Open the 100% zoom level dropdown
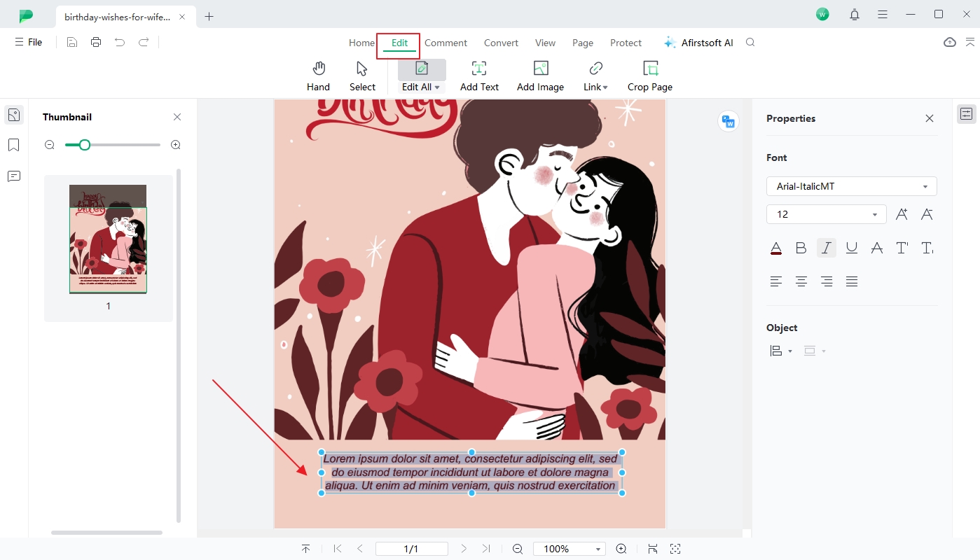 click(x=569, y=549)
